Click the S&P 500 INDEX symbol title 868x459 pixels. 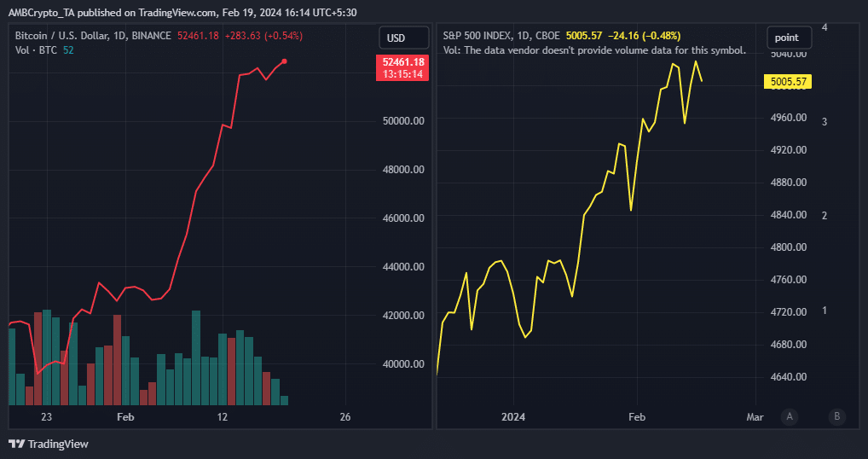[501, 36]
